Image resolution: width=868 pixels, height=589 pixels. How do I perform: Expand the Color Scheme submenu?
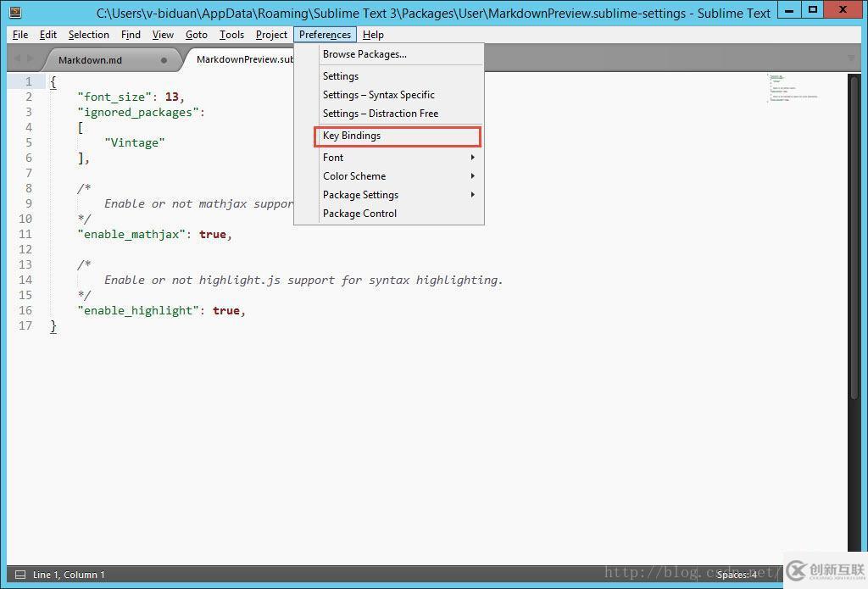coord(389,176)
